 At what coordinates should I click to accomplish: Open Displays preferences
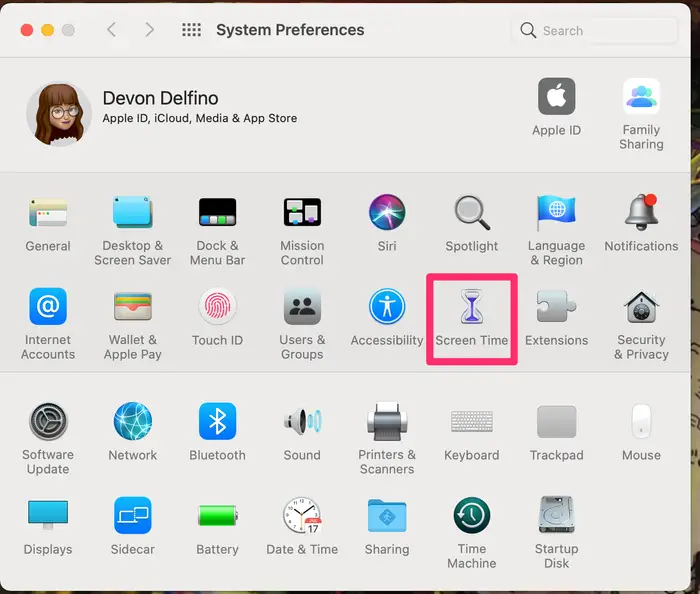[48, 514]
